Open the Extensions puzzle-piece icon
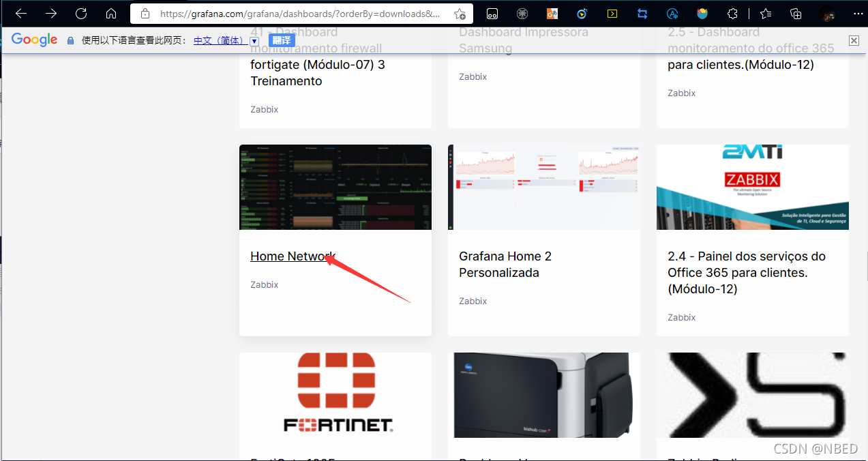 pyautogui.click(x=732, y=14)
